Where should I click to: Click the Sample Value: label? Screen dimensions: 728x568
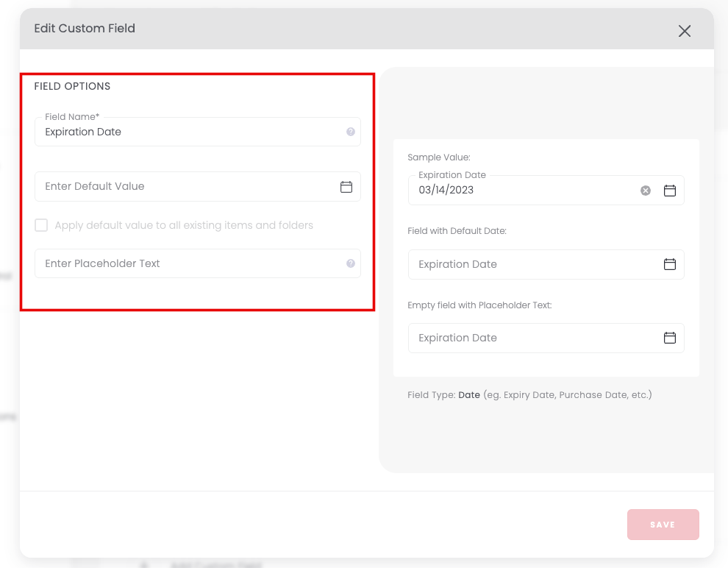click(x=439, y=157)
